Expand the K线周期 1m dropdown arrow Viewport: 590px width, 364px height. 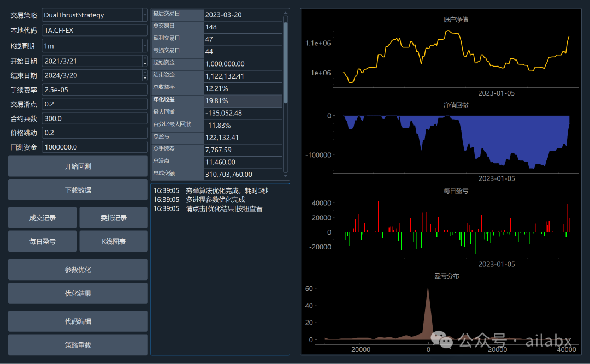(x=144, y=46)
